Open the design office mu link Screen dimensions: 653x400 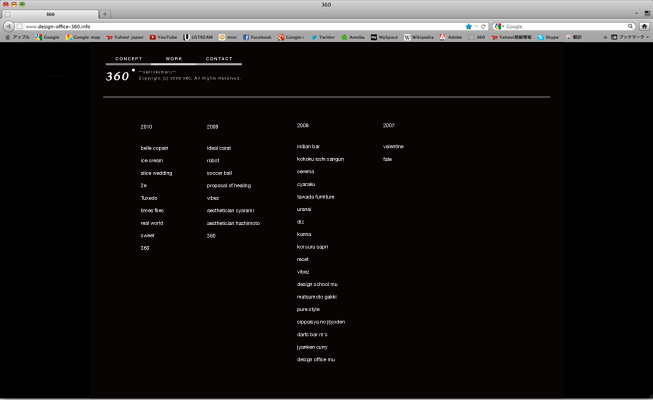[316, 359]
